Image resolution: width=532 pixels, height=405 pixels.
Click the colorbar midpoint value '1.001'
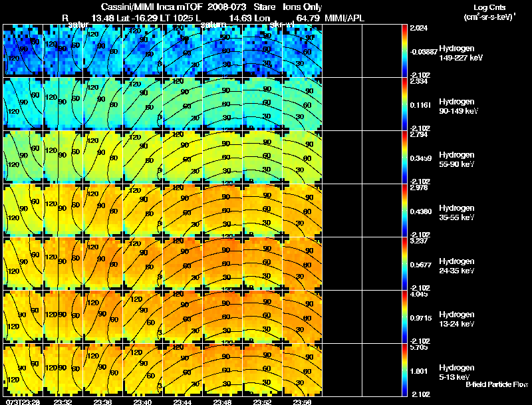(419, 371)
